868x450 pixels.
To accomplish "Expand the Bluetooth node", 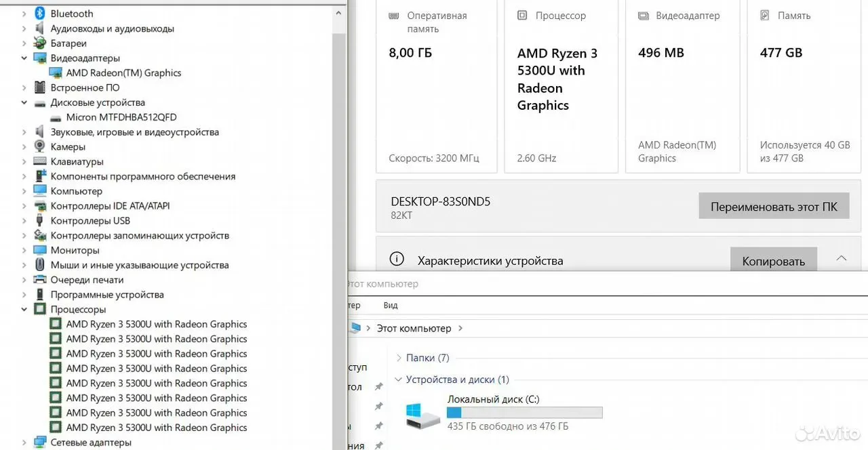I will 24,14.
